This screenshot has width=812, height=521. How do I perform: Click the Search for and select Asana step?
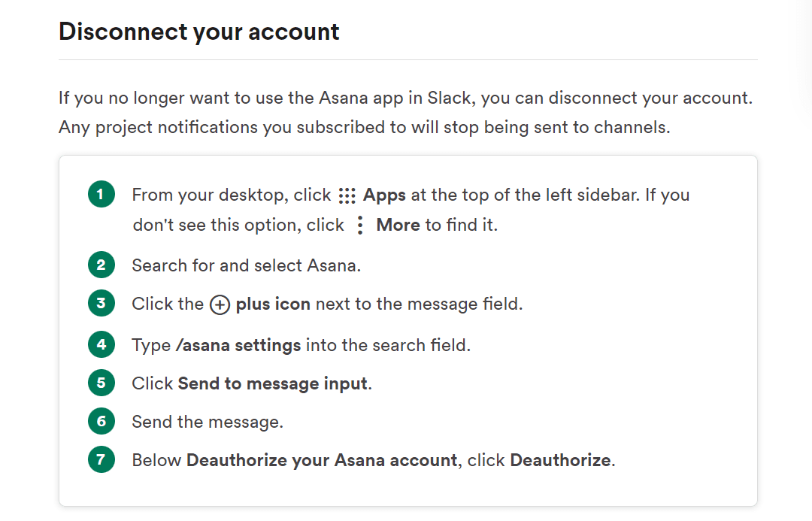click(246, 265)
